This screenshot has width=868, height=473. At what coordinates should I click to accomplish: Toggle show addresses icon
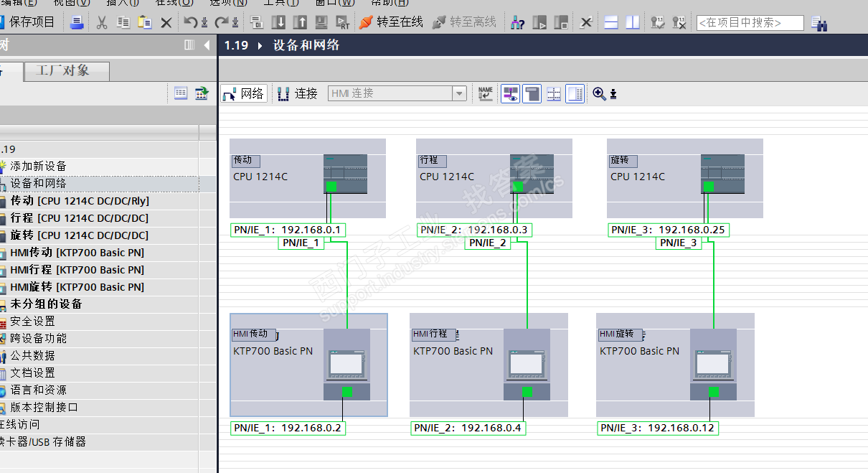(510, 93)
